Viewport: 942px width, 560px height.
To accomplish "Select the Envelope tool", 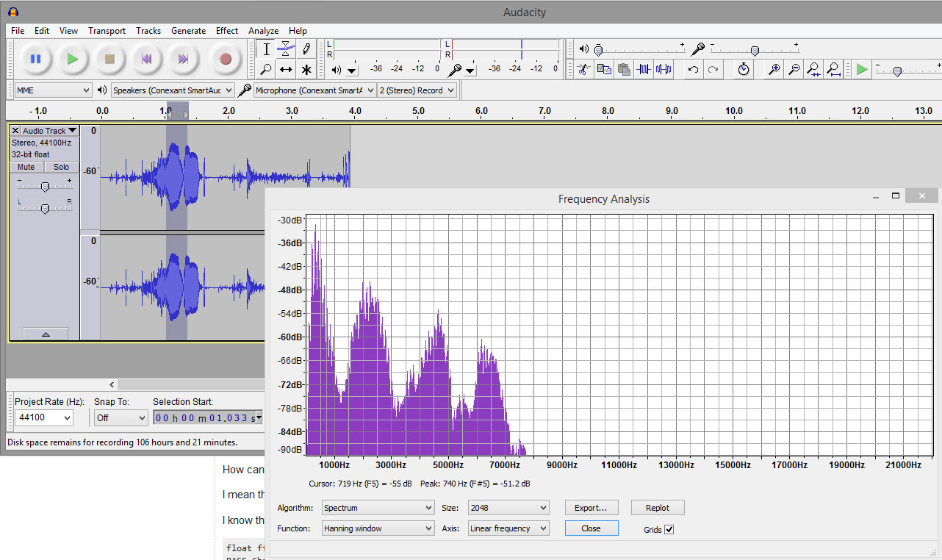I will point(286,49).
